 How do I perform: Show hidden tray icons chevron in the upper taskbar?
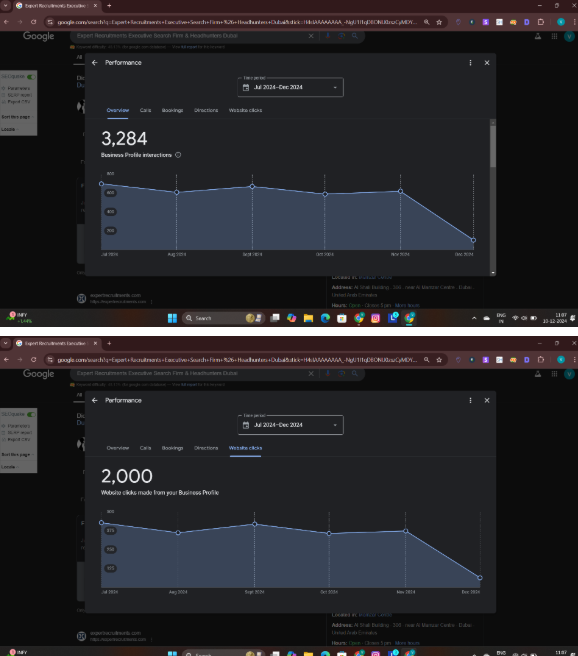point(474,318)
